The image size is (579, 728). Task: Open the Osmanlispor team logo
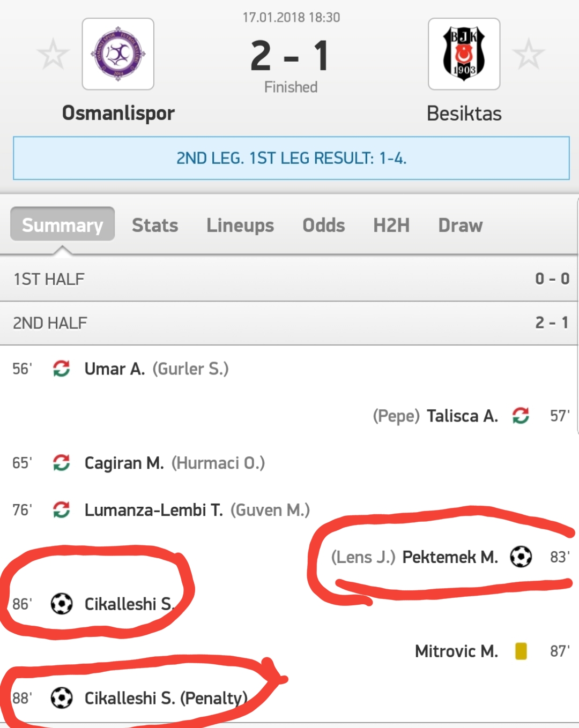tap(118, 54)
